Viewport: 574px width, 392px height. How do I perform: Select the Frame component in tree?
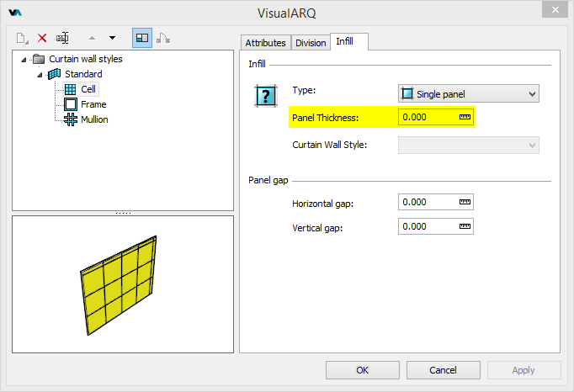(x=93, y=104)
